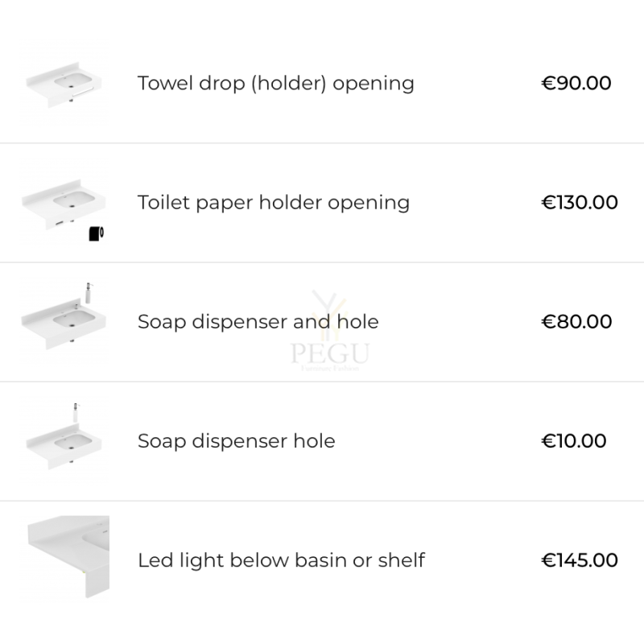Viewport: 644px width, 644px height.
Task: Click the Y emblem above PEGU text
Action: coord(330,315)
